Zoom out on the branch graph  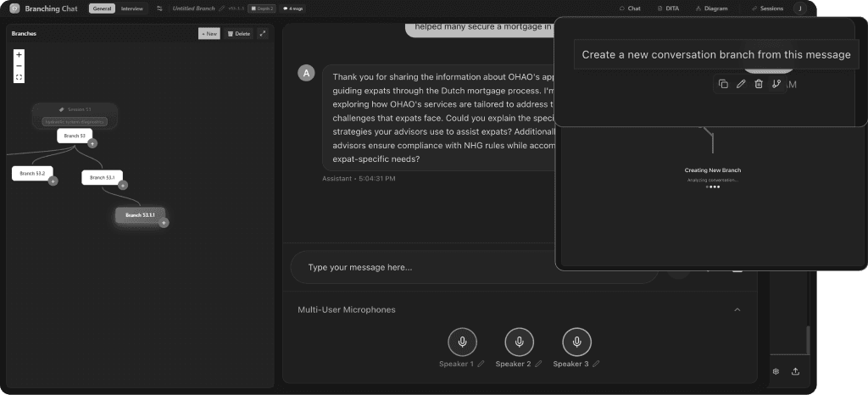19,66
